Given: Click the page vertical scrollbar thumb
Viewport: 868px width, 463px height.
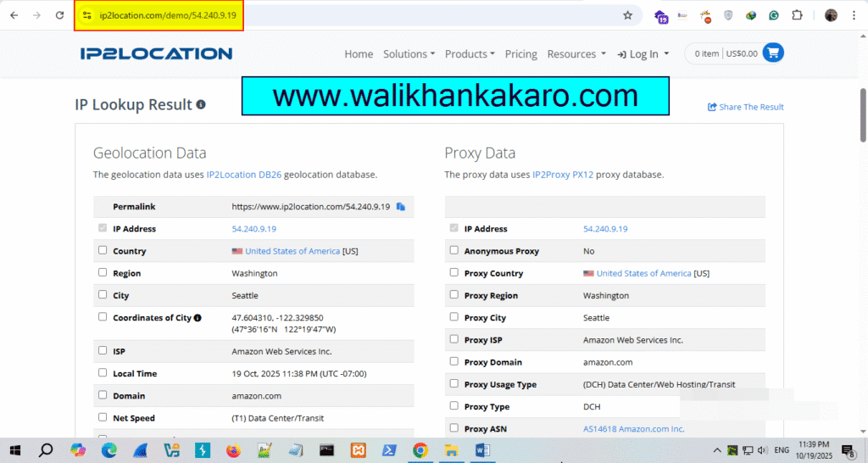Looking at the screenshot, I should tap(863, 115).
